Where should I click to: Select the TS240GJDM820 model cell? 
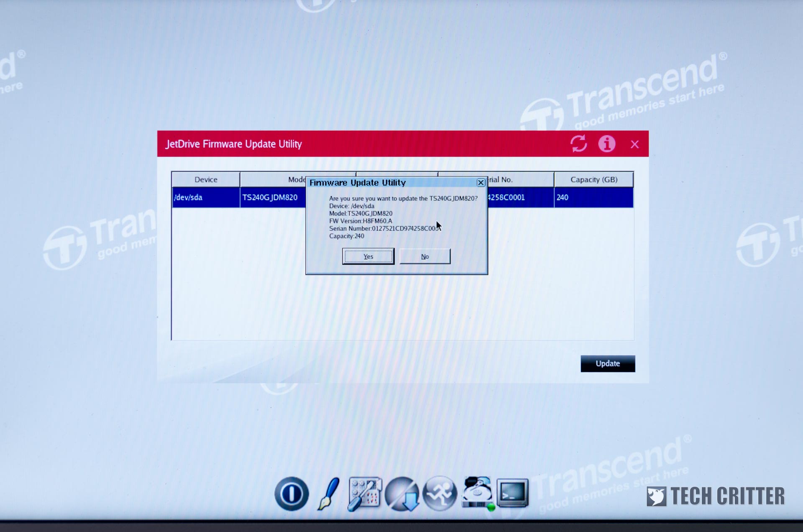273,197
